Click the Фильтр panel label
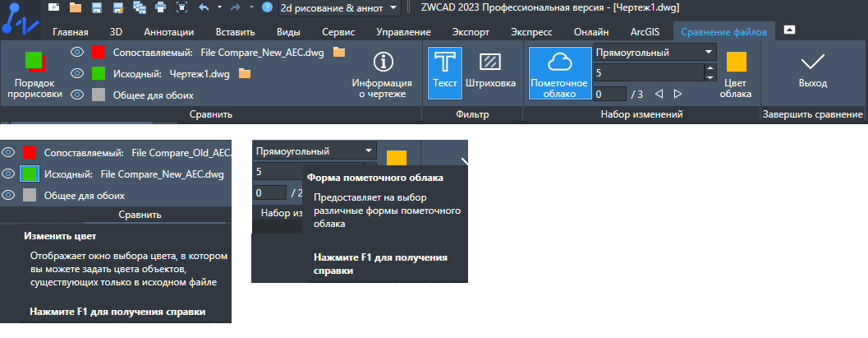 pyautogui.click(x=472, y=114)
